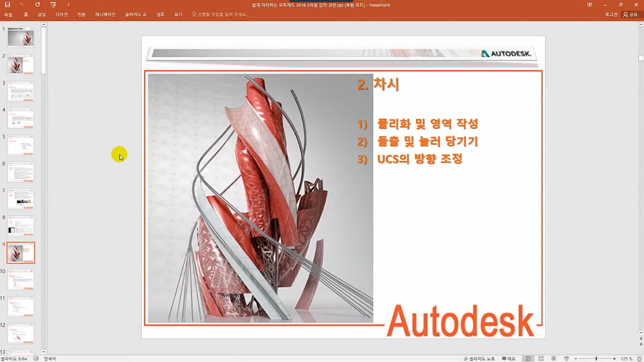The image size is (644, 362).
Task: Toggle the comments pane open
Action: (508, 358)
